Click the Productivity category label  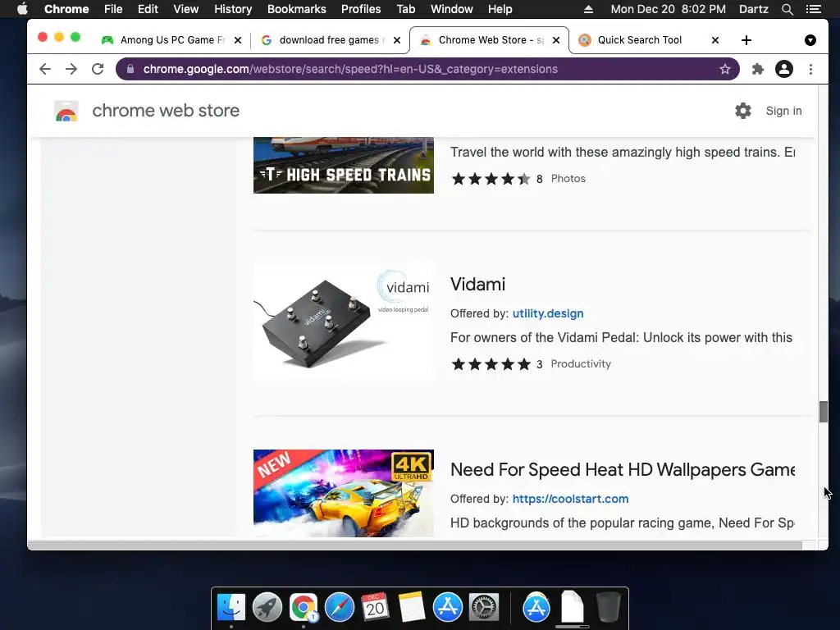pos(581,363)
